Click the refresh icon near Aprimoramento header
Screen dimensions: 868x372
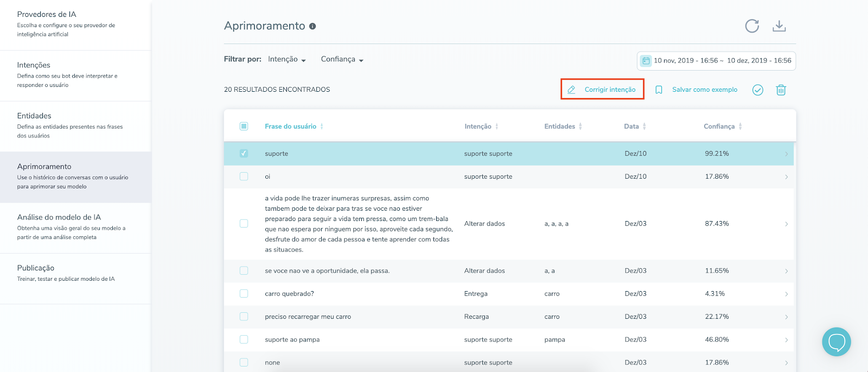752,26
